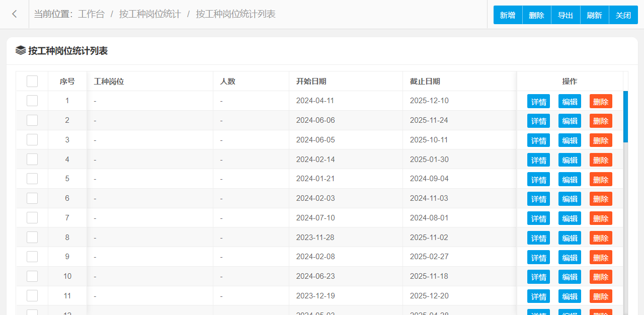Click the table's vertical scrollbar thumb
Image resolution: width=644 pixels, height=315 pixels.
pos(625,117)
